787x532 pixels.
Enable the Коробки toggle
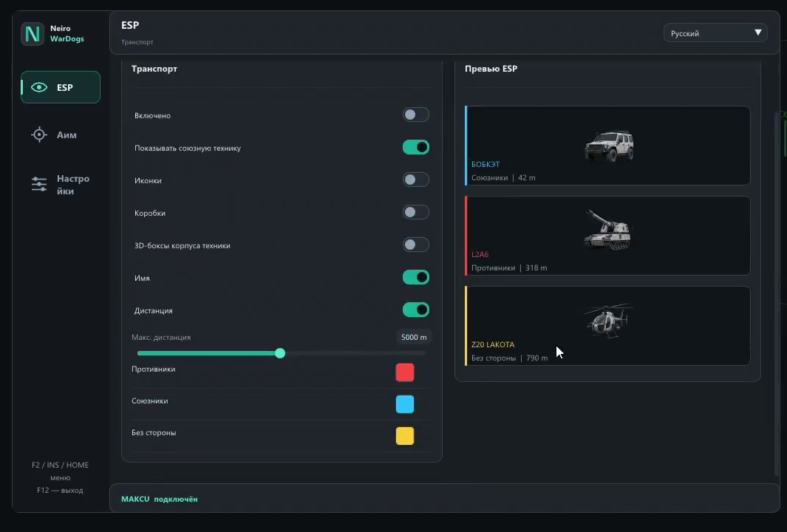click(x=415, y=212)
